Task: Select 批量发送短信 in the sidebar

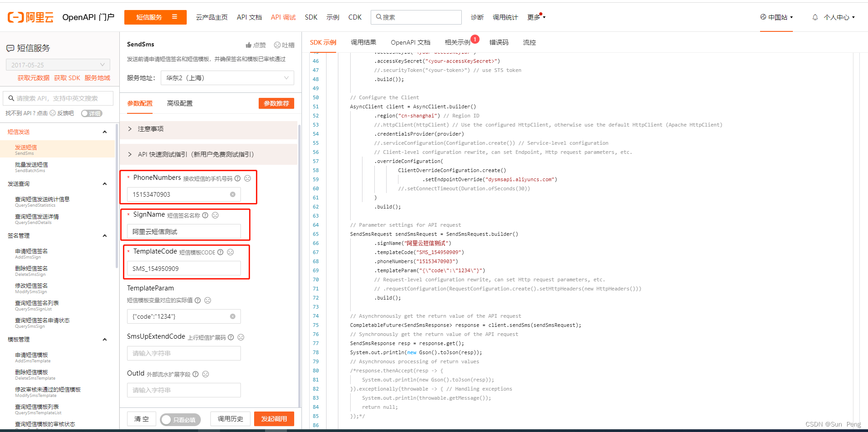Action: pos(31,167)
